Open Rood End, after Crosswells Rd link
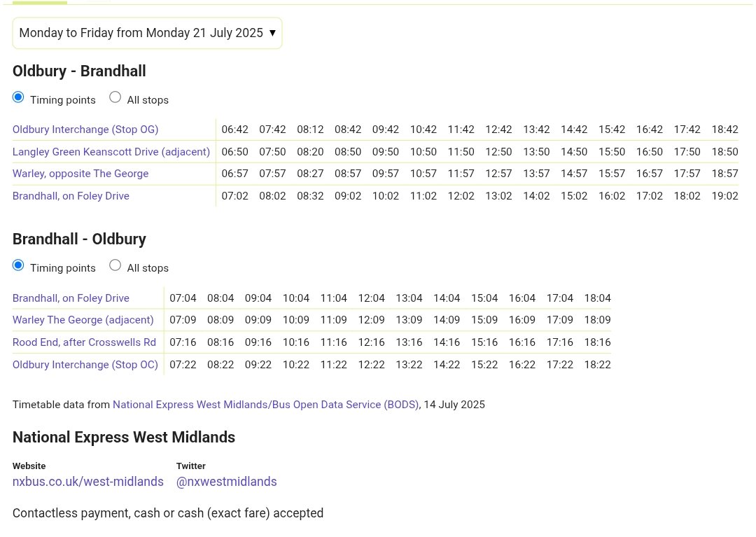This screenshot has height=537, width=756. tap(85, 342)
